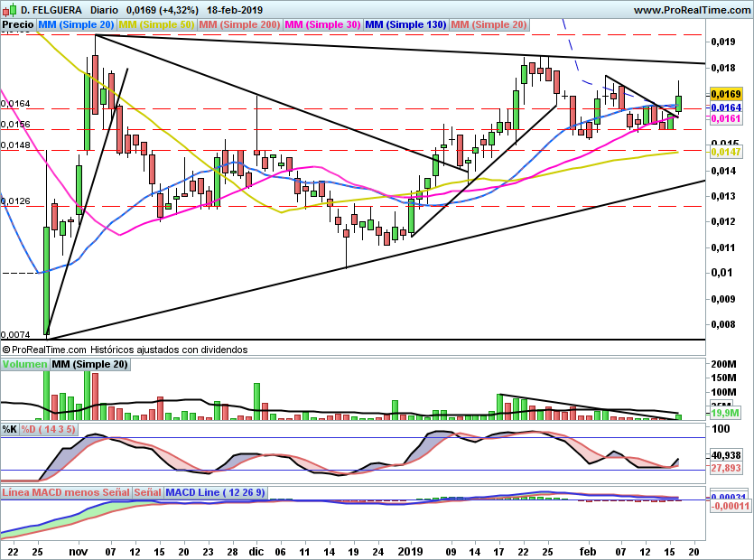Click the green candlestick icon beside D. FELGUERA
The image size is (754, 560).
coord(9,9)
